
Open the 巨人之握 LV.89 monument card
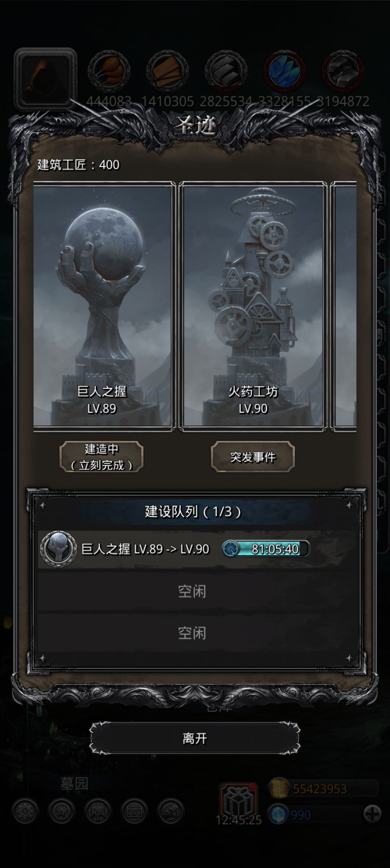[x=102, y=306]
